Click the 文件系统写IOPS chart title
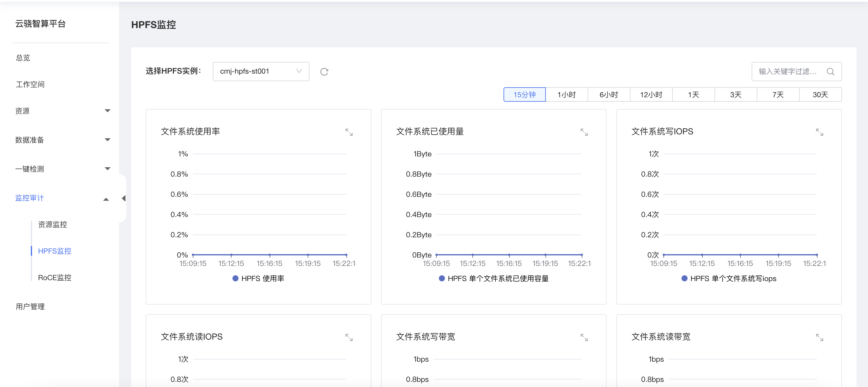This screenshot has width=868, height=387. (x=662, y=131)
